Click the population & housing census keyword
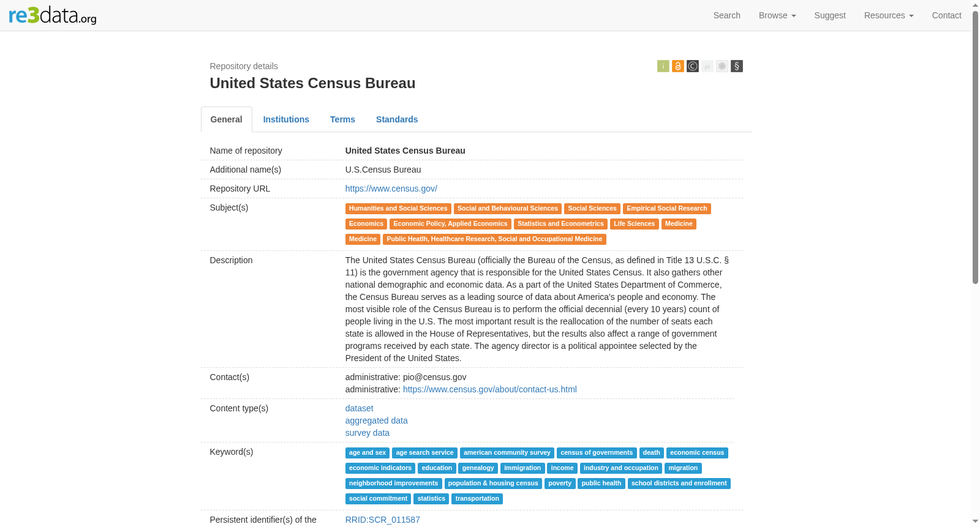Viewport: 980px width, 527px height. pos(493,484)
